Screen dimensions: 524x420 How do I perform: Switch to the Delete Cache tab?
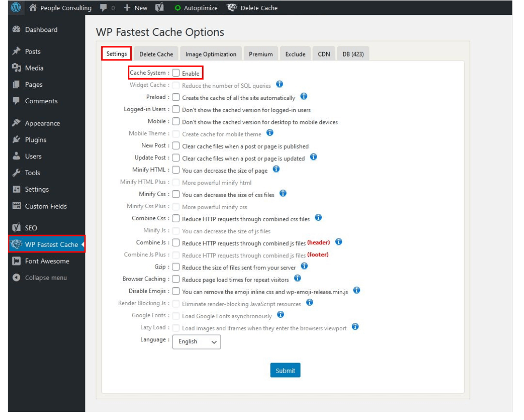pyautogui.click(x=156, y=54)
